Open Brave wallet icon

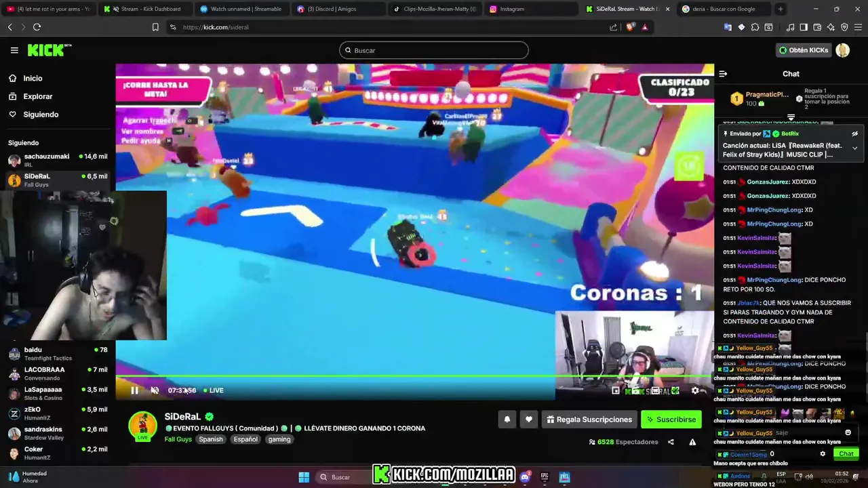pyautogui.click(x=817, y=27)
